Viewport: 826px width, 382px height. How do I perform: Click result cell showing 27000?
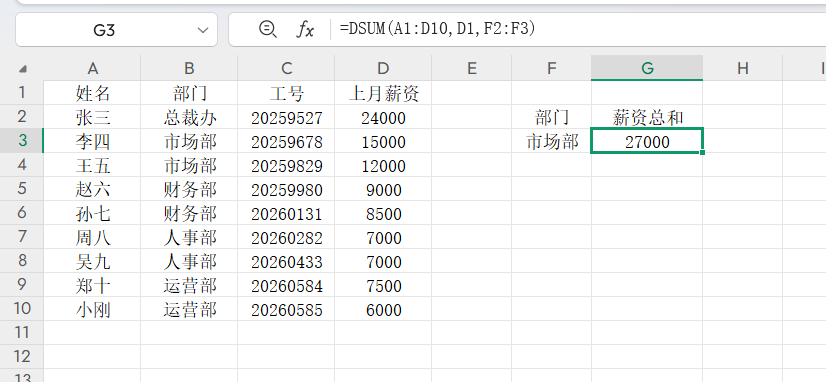coord(647,141)
